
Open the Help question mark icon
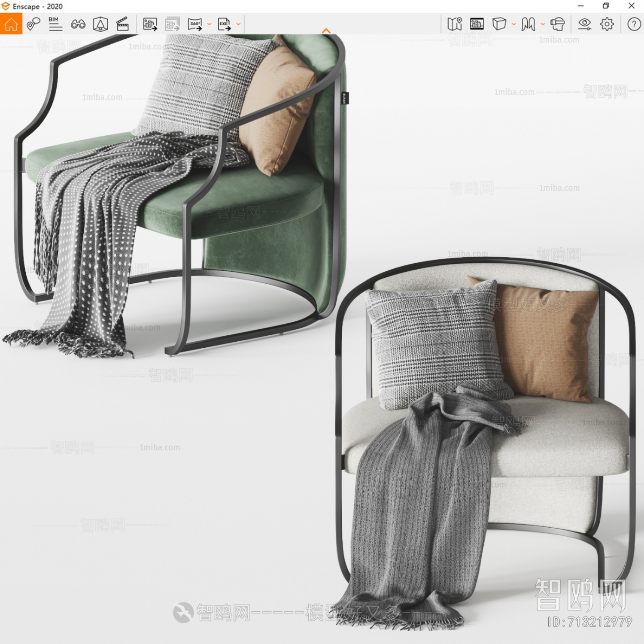pos(634,24)
